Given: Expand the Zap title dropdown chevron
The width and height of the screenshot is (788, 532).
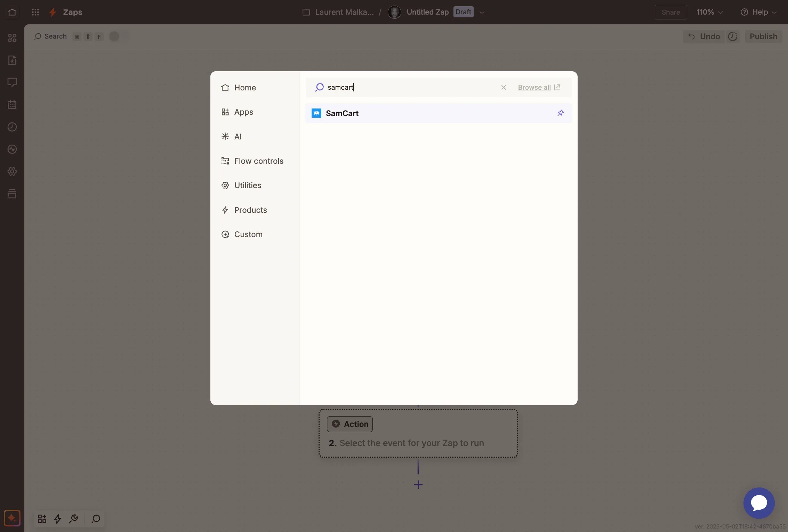Looking at the screenshot, I should pos(482,12).
